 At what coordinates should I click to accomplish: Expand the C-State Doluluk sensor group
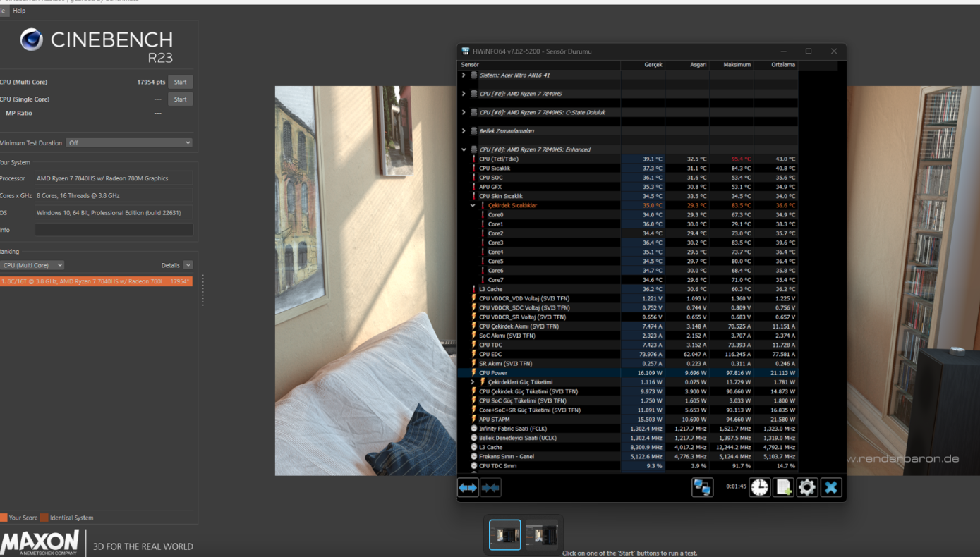coord(464,112)
